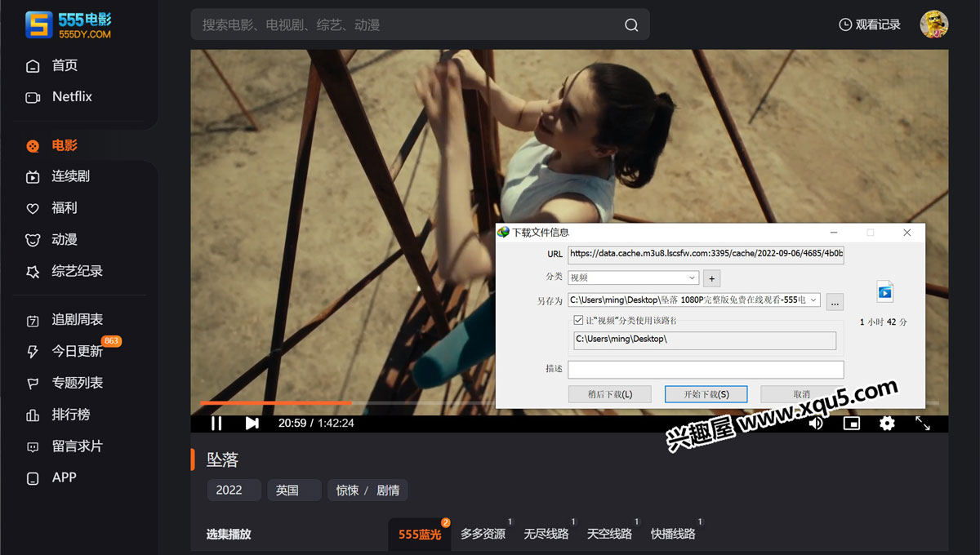The height and width of the screenshot is (555, 980).
Task: Add a new category with plus button
Action: coord(711,278)
